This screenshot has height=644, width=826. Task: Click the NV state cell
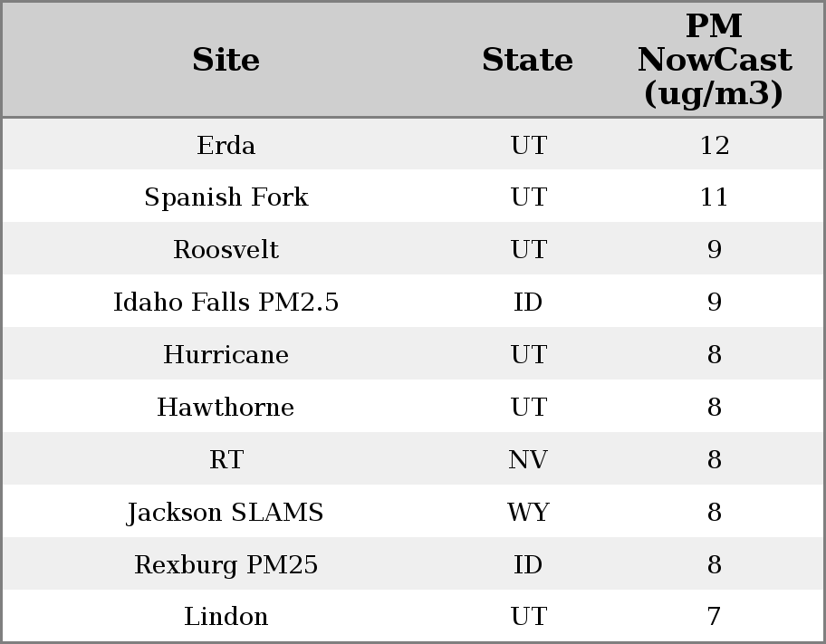(x=528, y=460)
